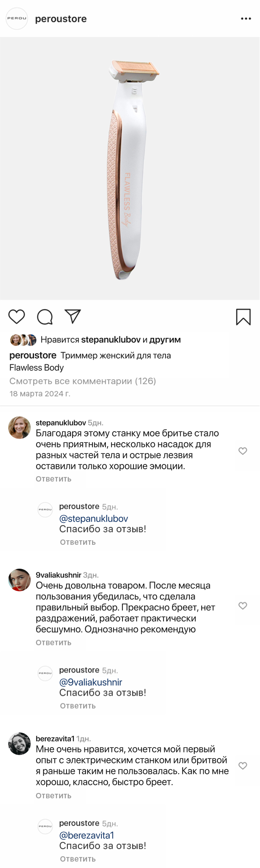The image size is (260, 868).
Task: Share post with the paper plane icon
Action: click(73, 316)
